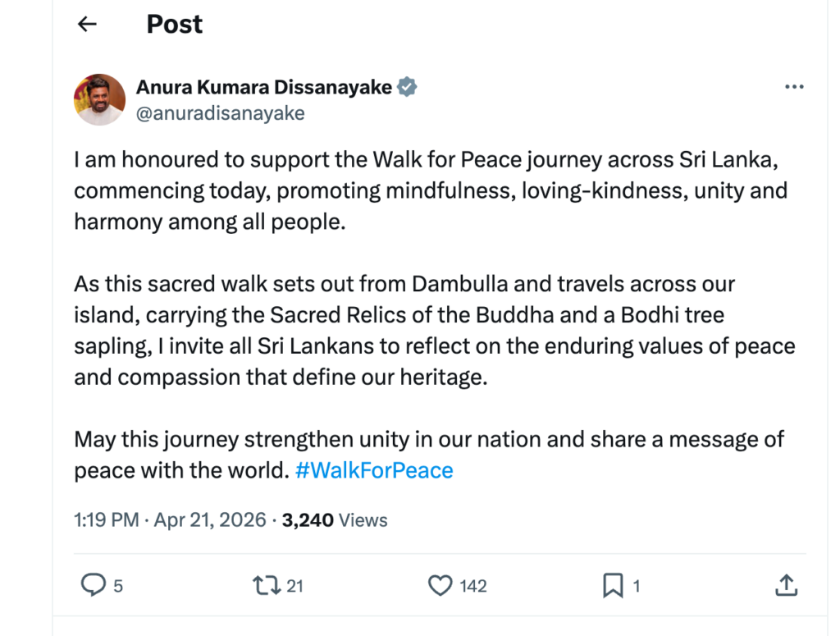
Task: Repost using the retweet arrows icon
Action: pos(267,585)
